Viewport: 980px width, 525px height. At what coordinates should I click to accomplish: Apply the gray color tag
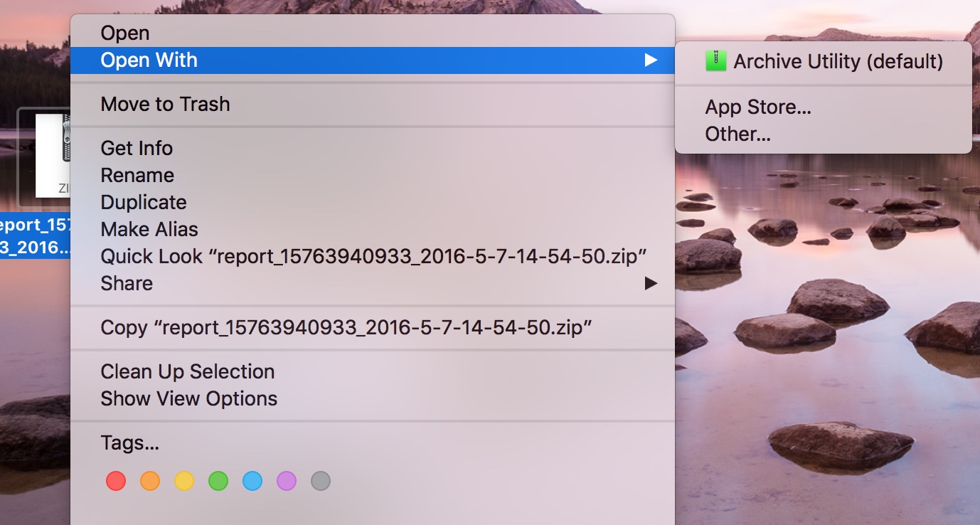(321, 482)
